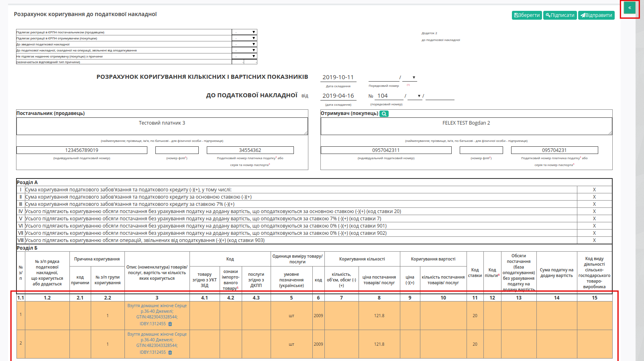
Task: Open the зведеної податкової накладної dropdown
Action: click(245, 44)
